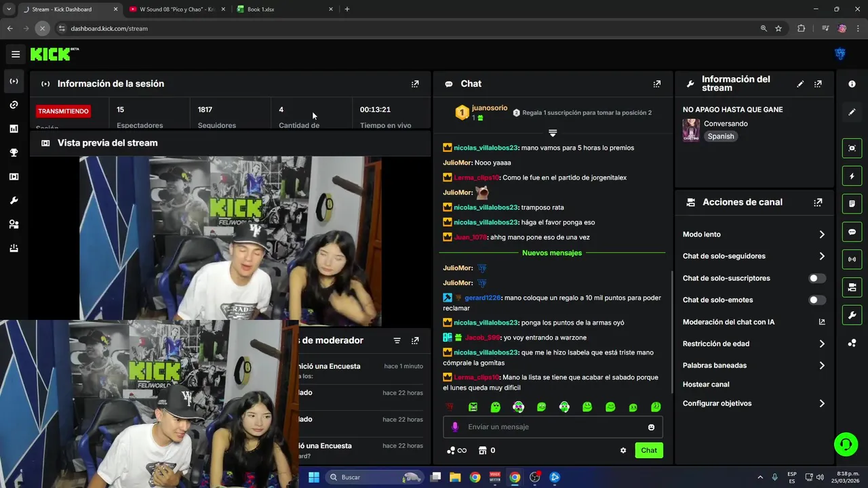Click the info circle icon in the right toolbar
The height and width of the screenshot is (488, 868).
852,84
